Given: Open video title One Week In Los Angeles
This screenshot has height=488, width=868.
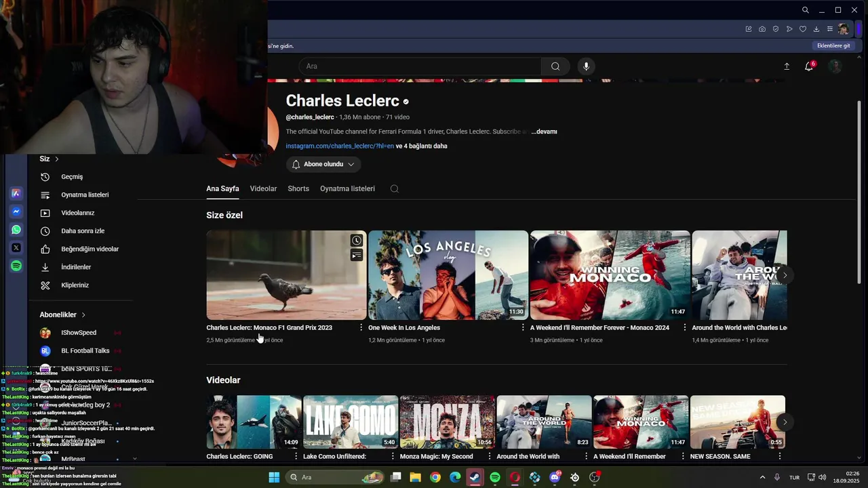Looking at the screenshot, I should point(404,327).
